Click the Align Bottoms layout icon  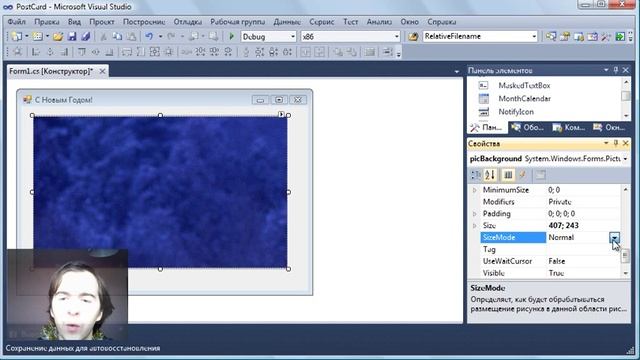coord(109,52)
